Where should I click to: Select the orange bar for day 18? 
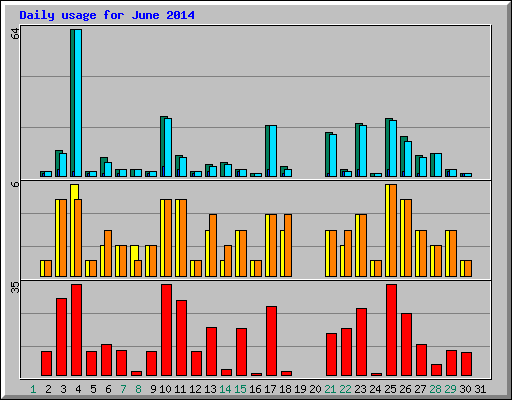[x=288, y=246]
